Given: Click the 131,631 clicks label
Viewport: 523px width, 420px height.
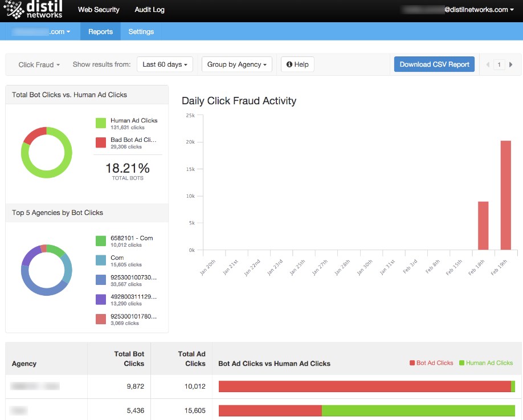Looking at the screenshot, I should pyautogui.click(x=128, y=128).
